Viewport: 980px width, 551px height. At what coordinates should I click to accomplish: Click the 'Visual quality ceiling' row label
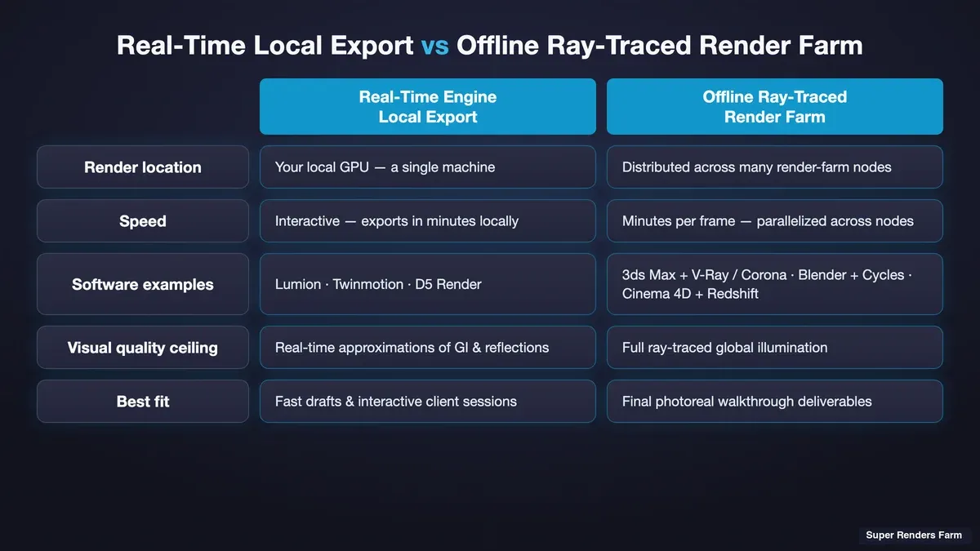143,348
